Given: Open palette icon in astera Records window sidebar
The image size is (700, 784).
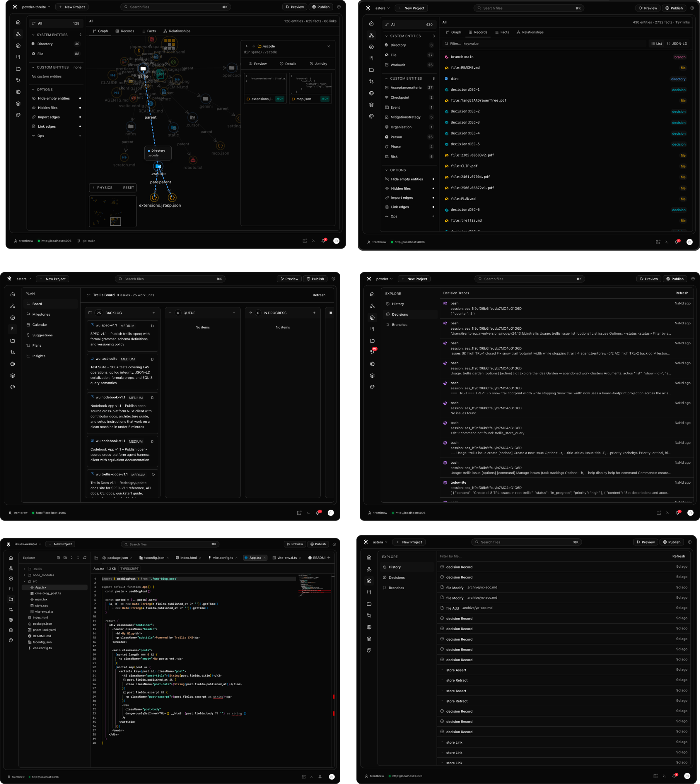Looking at the screenshot, I should (371, 116).
